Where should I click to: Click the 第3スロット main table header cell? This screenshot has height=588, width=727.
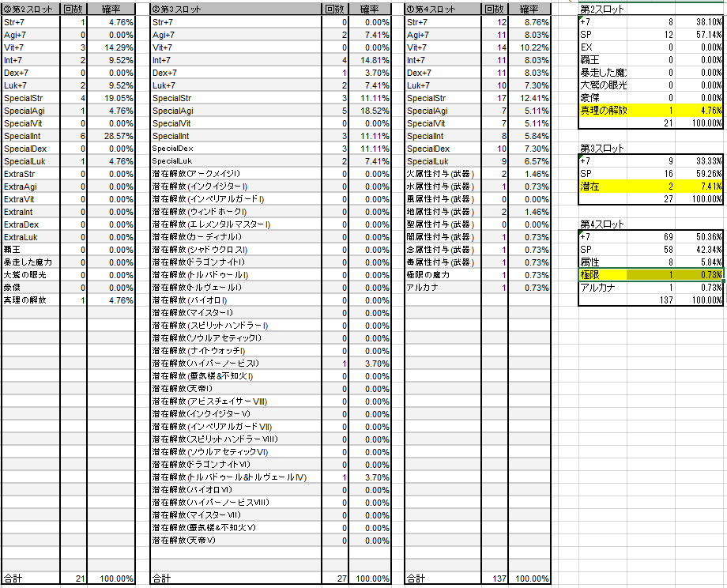[x=235, y=9]
